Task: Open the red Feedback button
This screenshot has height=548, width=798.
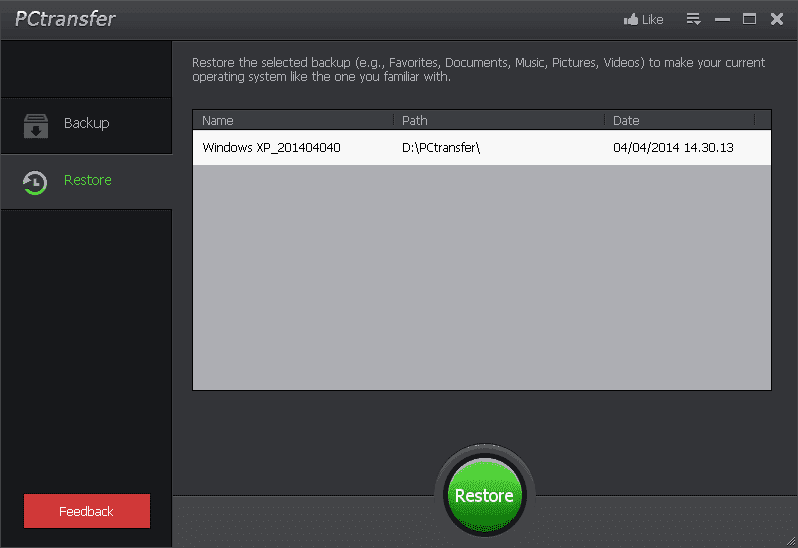Action: (x=86, y=511)
